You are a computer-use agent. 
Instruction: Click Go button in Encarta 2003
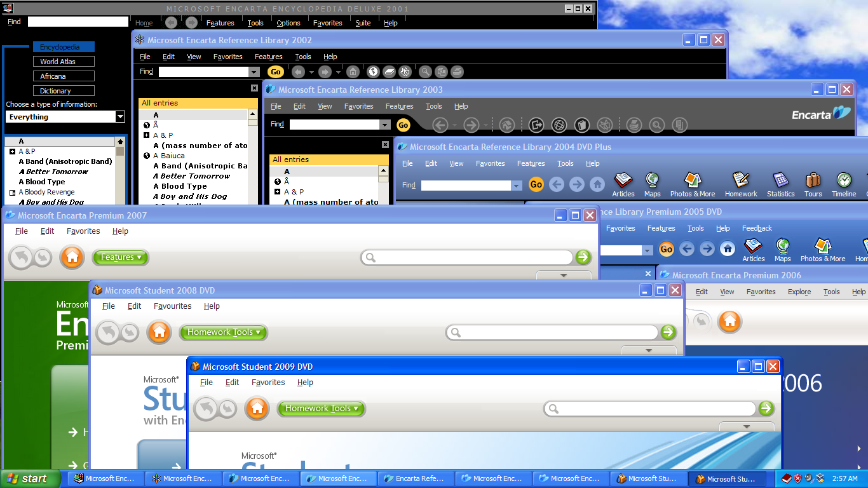pyautogui.click(x=403, y=125)
